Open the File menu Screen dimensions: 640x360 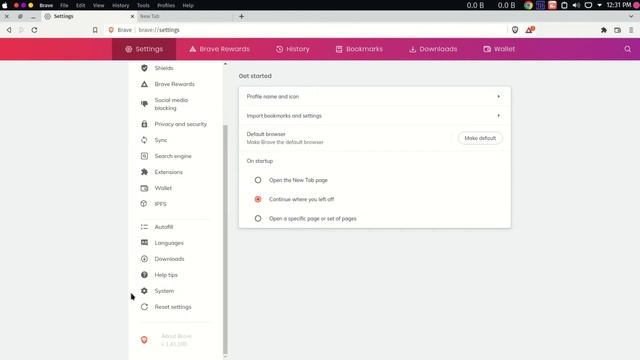[x=64, y=5]
